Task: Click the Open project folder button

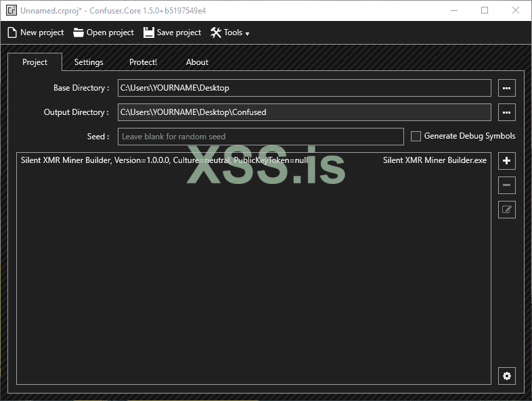Action: [x=104, y=32]
